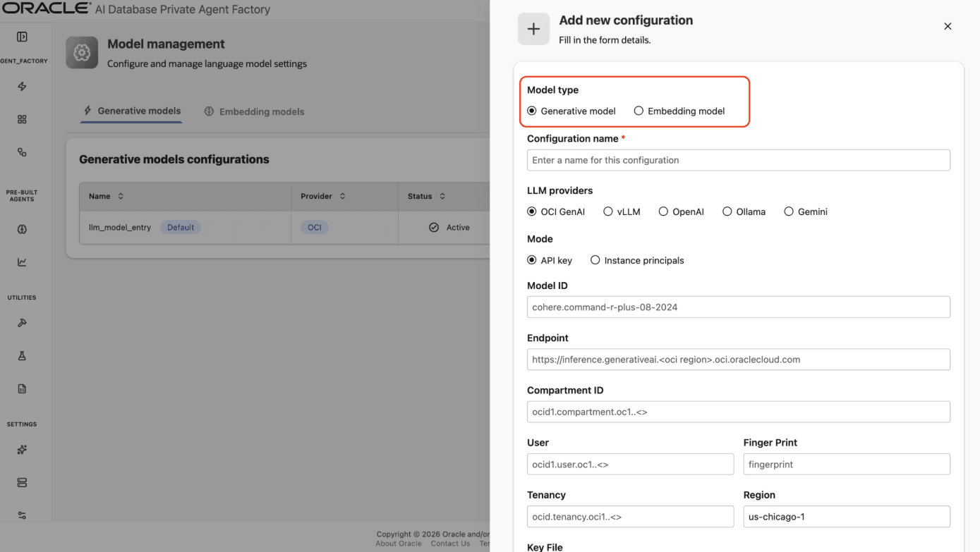The width and height of the screenshot is (980, 552).
Task: Choose OpenAI as LLM provider
Action: coord(663,211)
